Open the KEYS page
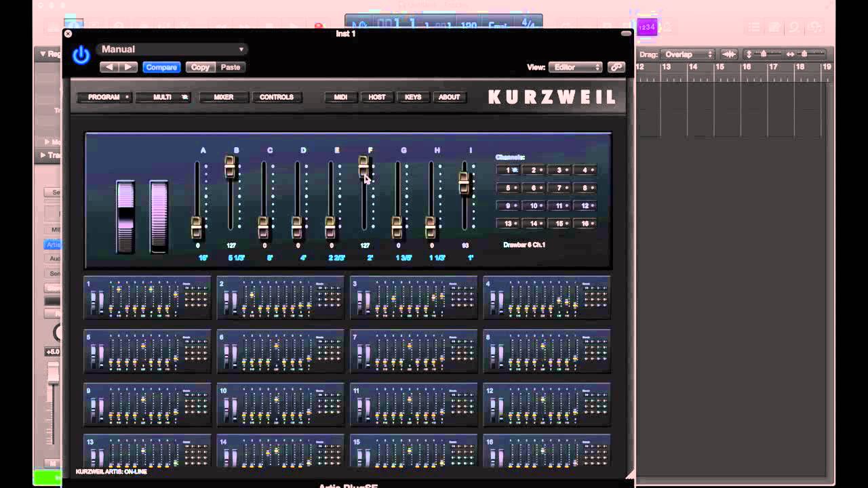868x488 pixels. [413, 97]
